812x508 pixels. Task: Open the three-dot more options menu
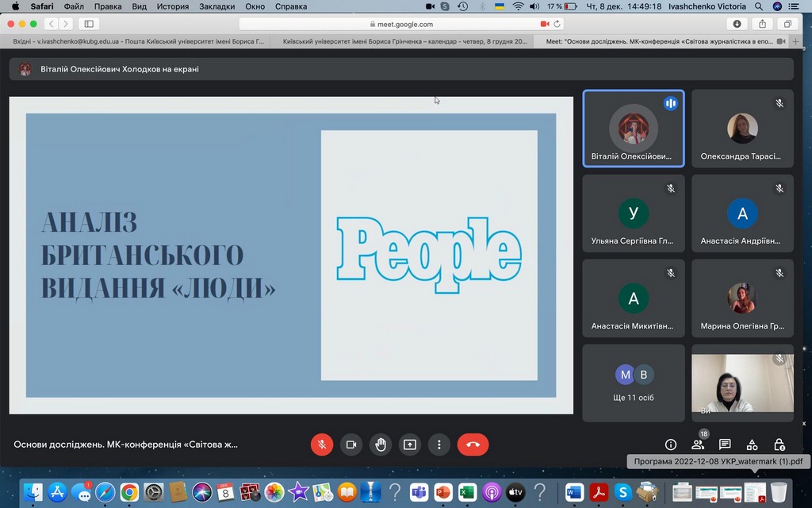coord(439,444)
